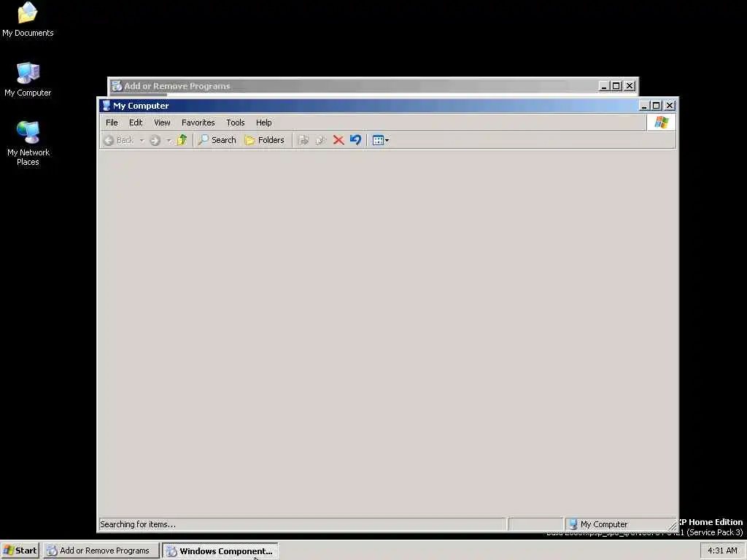
Task: Close the My Computer window
Action: (x=670, y=106)
